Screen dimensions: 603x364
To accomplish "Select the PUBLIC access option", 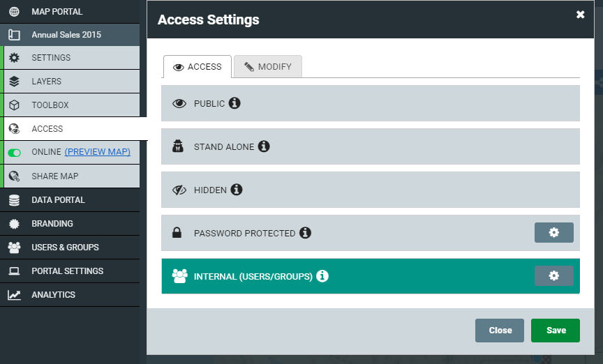I will point(371,103).
